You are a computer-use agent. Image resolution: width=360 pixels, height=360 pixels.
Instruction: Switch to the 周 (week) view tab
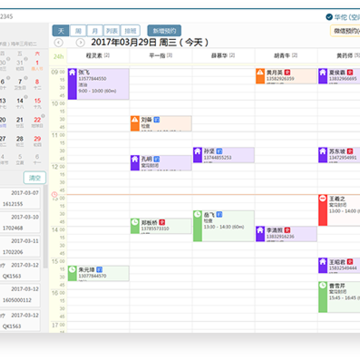(x=78, y=31)
